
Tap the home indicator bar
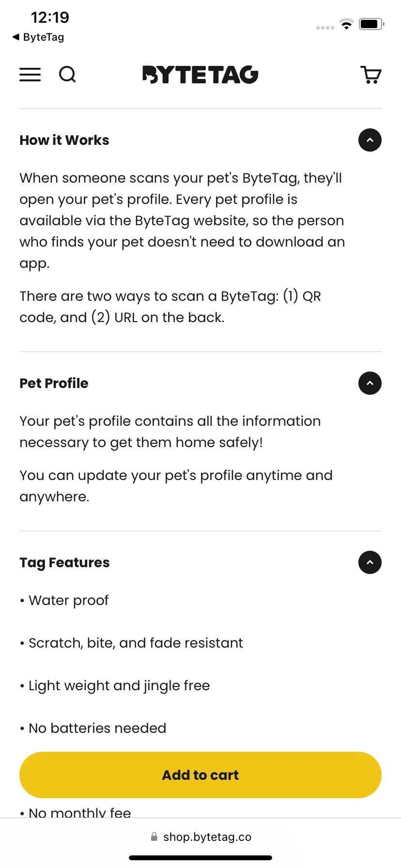200,858
